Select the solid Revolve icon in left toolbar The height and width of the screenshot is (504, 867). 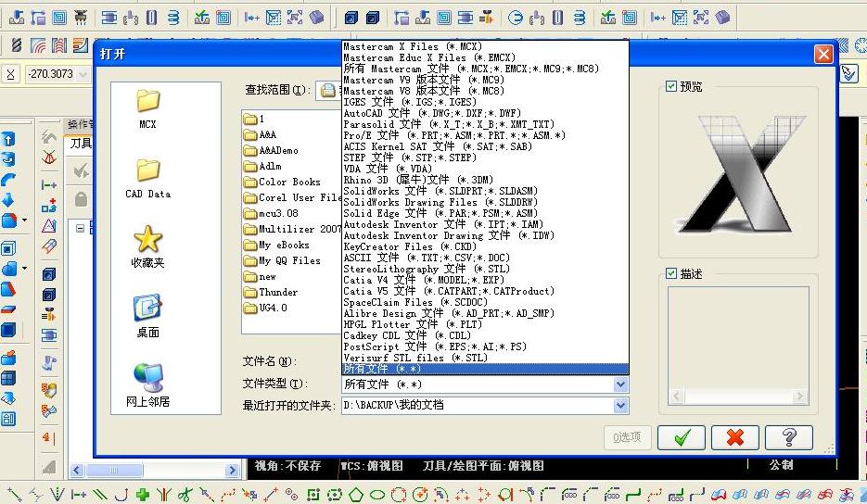(8, 159)
